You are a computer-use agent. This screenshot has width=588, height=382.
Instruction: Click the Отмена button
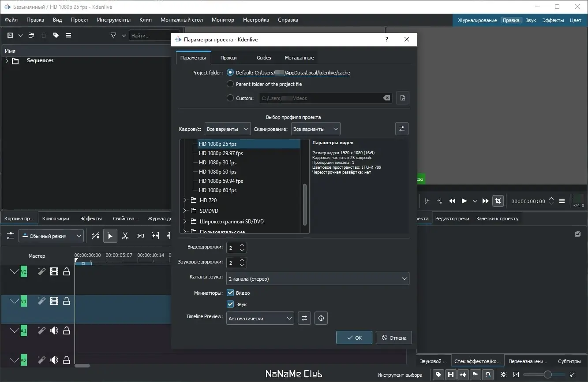tap(394, 338)
